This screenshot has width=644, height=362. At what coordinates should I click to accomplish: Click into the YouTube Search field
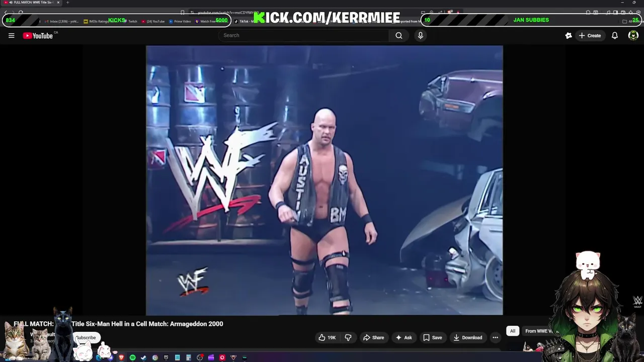pos(304,35)
